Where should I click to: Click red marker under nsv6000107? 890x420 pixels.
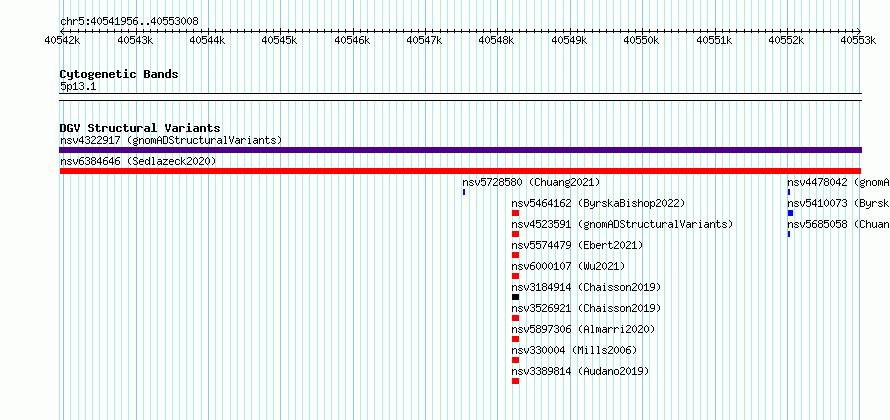(x=515, y=276)
